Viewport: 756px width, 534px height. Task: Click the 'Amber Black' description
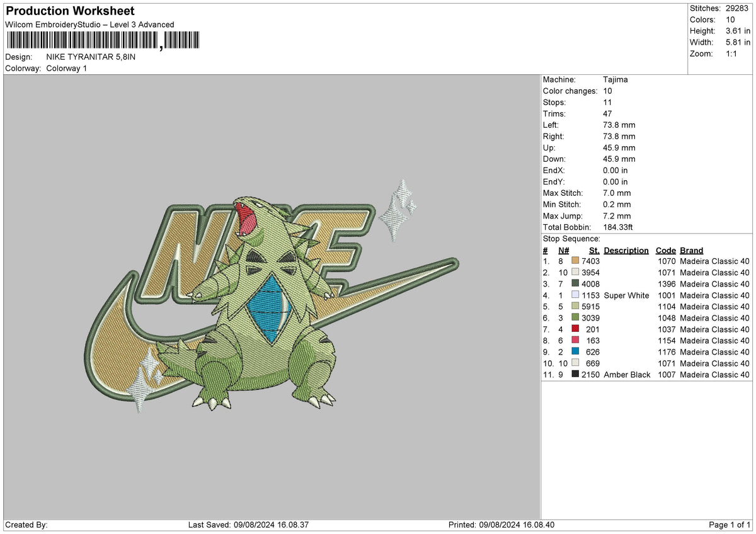[x=627, y=375]
